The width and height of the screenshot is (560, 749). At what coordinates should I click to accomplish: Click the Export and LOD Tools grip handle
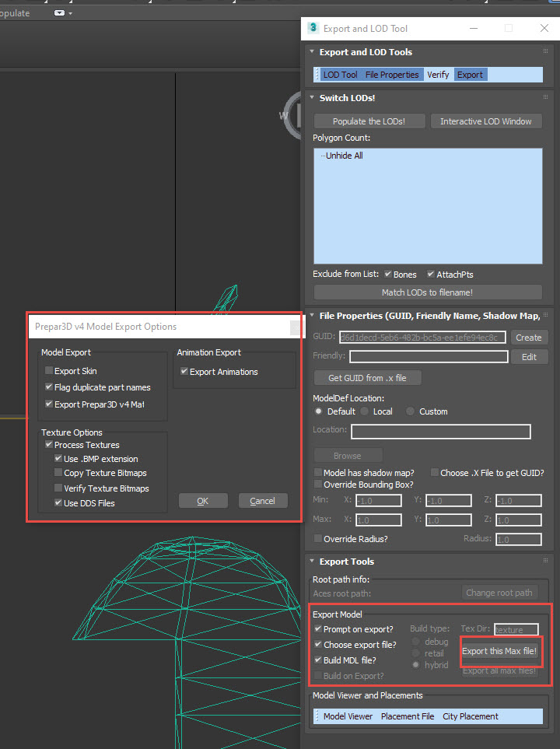pos(545,51)
